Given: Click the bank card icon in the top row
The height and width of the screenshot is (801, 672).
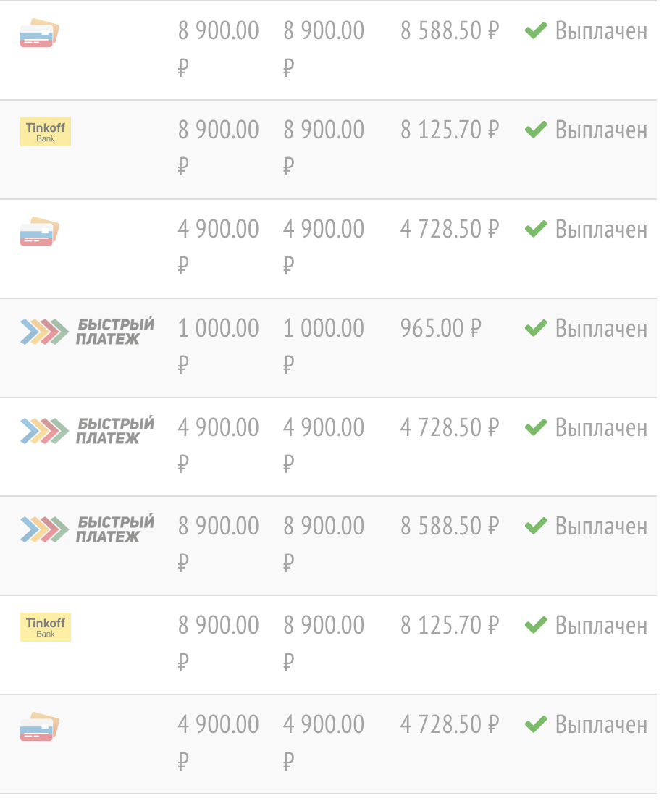Looking at the screenshot, I should pos(39,33).
